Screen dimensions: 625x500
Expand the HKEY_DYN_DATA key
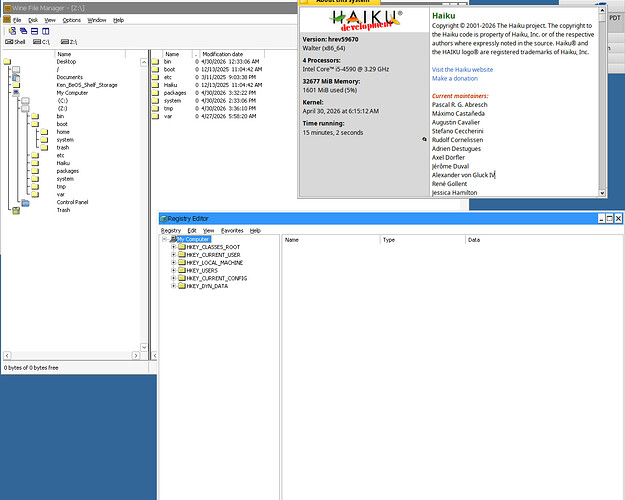point(173,286)
